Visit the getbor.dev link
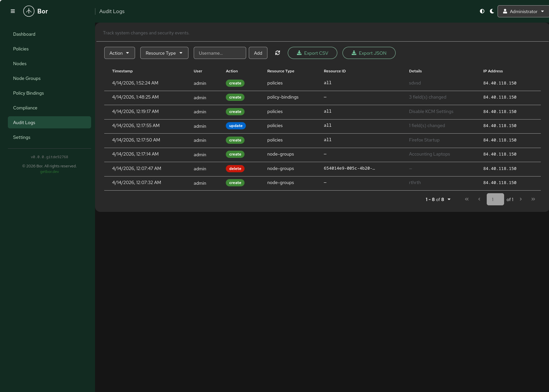This screenshot has width=549, height=392. [49, 172]
